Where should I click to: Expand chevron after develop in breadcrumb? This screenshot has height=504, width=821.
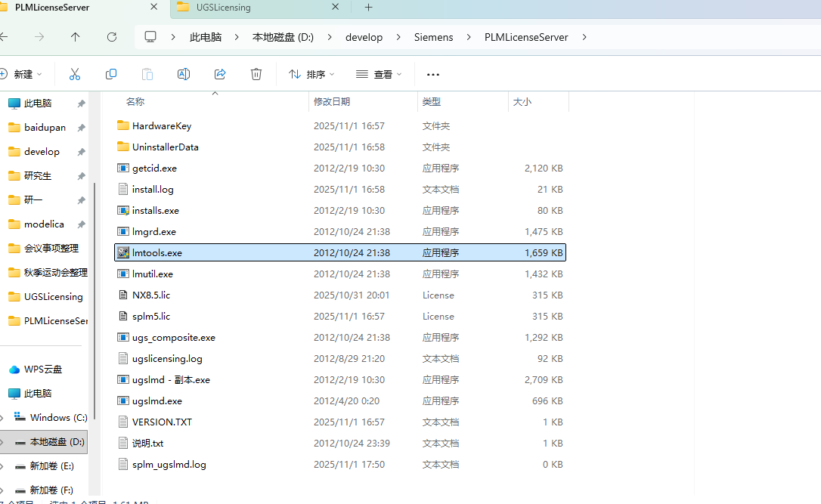pyautogui.click(x=398, y=37)
